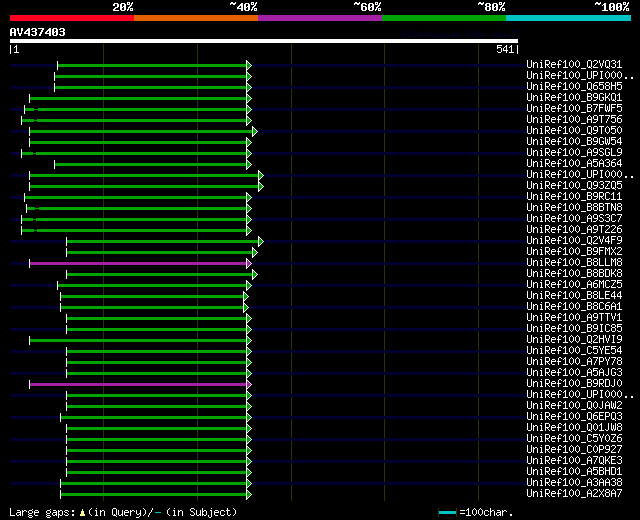640x520 pixels.
Task: Click the 541 end position label
Action: click(505, 49)
